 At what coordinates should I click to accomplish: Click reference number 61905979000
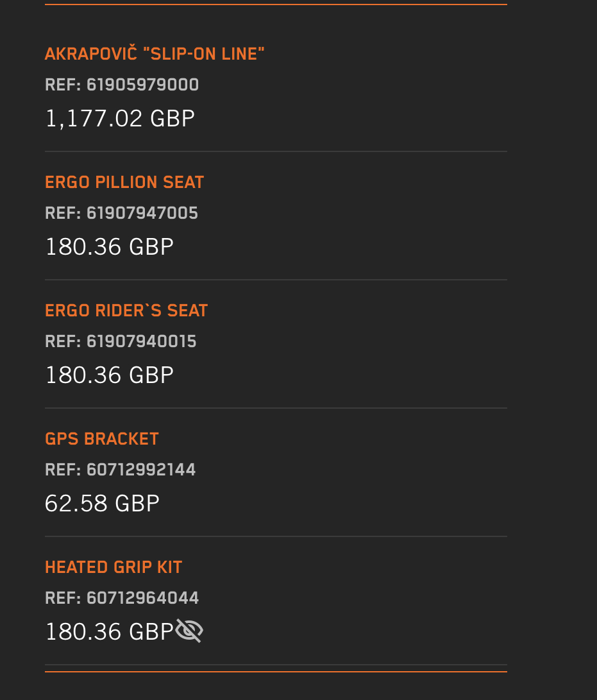click(122, 85)
